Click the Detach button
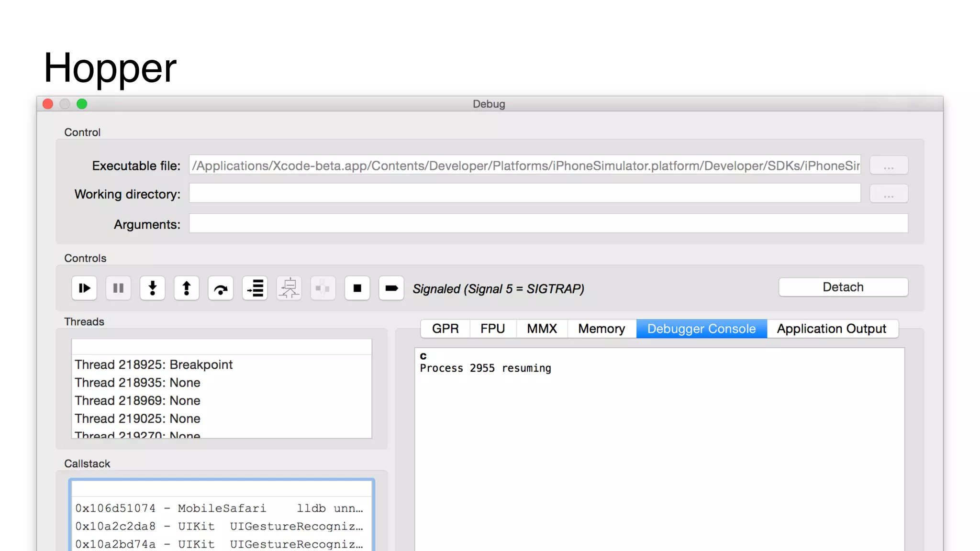This screenshot has width=980, height=551. coord(843,287)
